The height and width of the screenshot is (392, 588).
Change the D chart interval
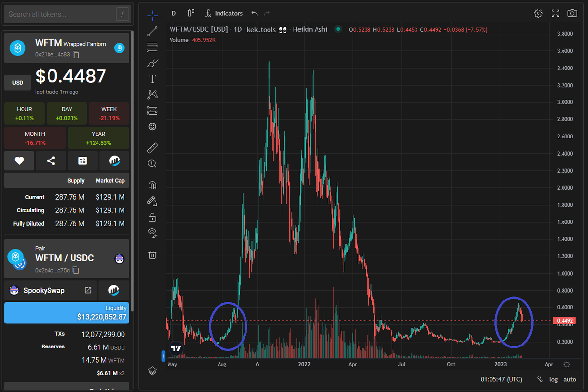pos(174,13)
